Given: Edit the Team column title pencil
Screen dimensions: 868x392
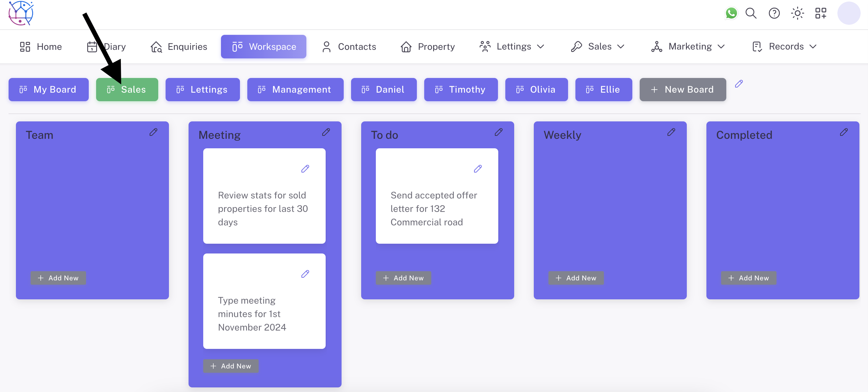Looking at the screenshot, I should tap(153, 132).
